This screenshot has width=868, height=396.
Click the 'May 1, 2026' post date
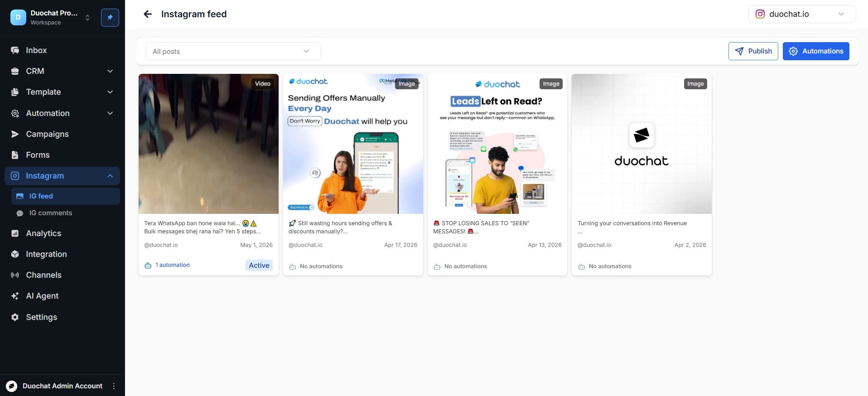(x=256, y=245)
